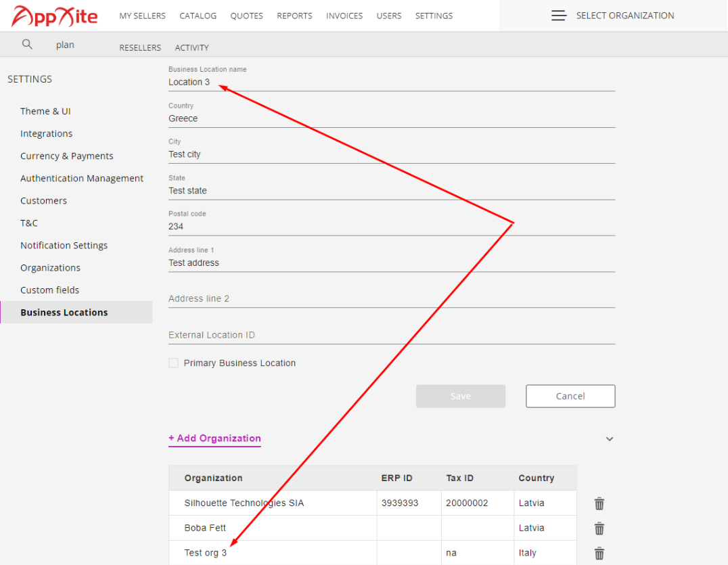Click SELECT ORGANIZATION
The image size is (728, 565).
625,16
